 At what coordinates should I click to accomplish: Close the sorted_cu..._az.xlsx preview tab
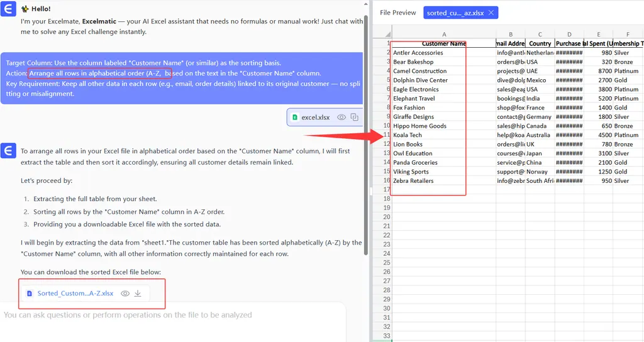click(491, 13)
